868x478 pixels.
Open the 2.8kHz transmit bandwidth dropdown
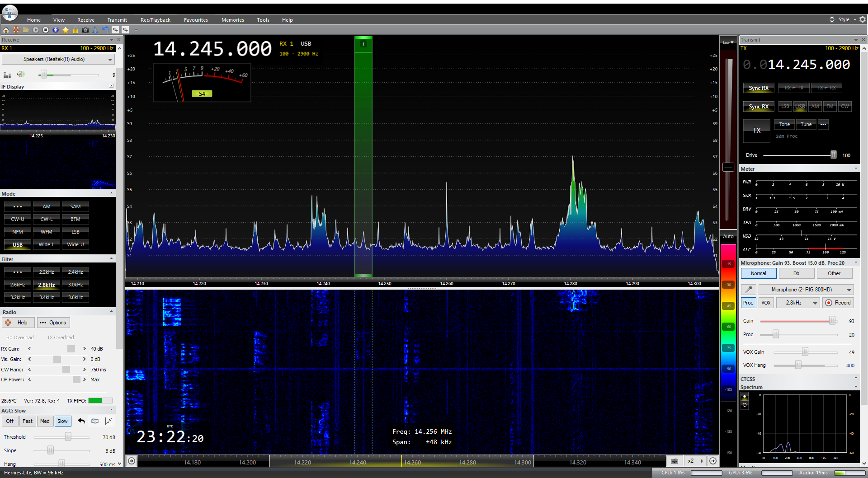tap(798, 303)
